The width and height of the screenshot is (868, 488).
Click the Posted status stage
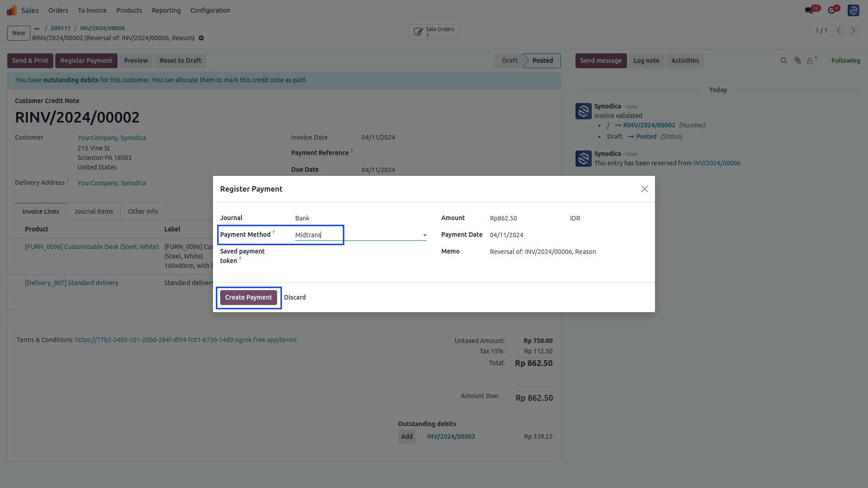542,61
